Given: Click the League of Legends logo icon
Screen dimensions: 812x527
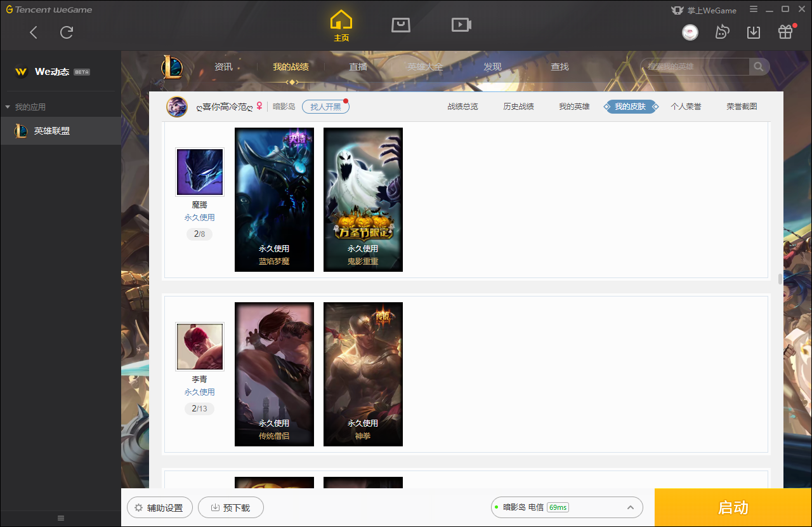Looking at the screenshot, I should (x=171, y=67).
